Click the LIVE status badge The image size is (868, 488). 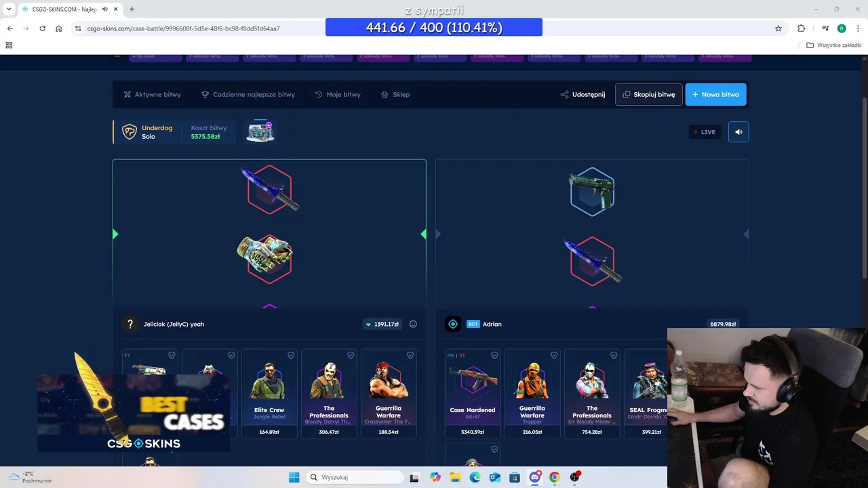[x=705, y=132]
